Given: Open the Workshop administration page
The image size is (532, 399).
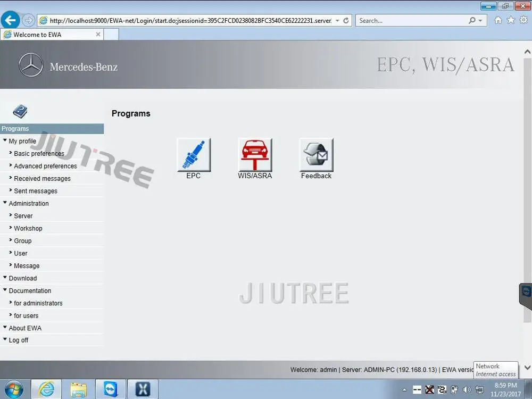Looking at the screenshot, I should pyautogui.click(x=28, y=229).
